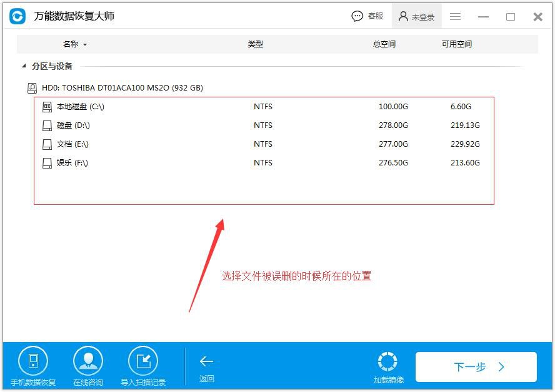
Task: Click the drive icon beside 磁盘 (D:)
Action: coord(46,125)
